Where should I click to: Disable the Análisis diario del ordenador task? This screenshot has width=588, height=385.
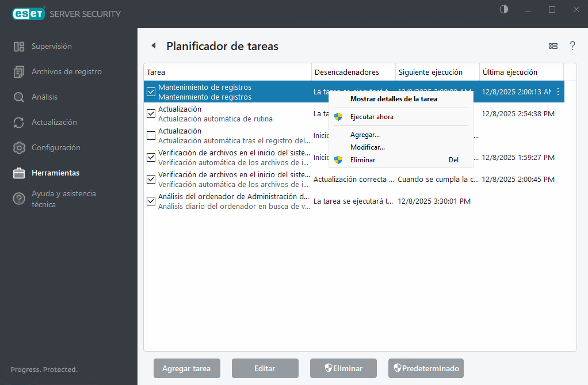coord(151,201)
